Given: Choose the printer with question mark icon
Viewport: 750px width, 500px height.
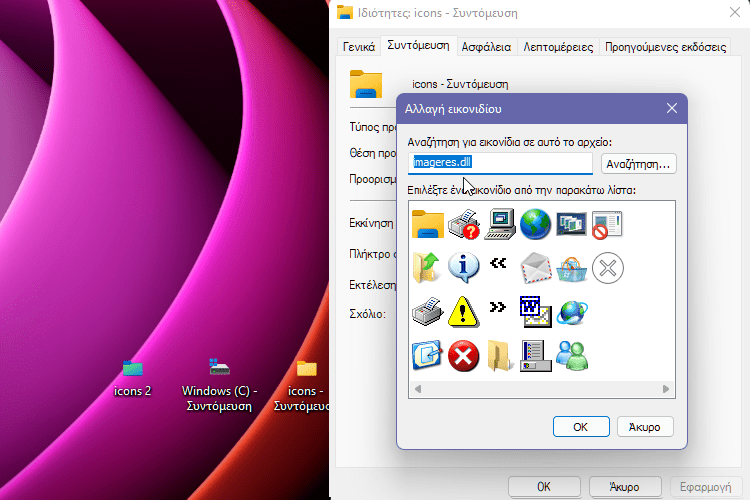Looking at the screenshot, I should pyautogui.click(x=463, y=224).
